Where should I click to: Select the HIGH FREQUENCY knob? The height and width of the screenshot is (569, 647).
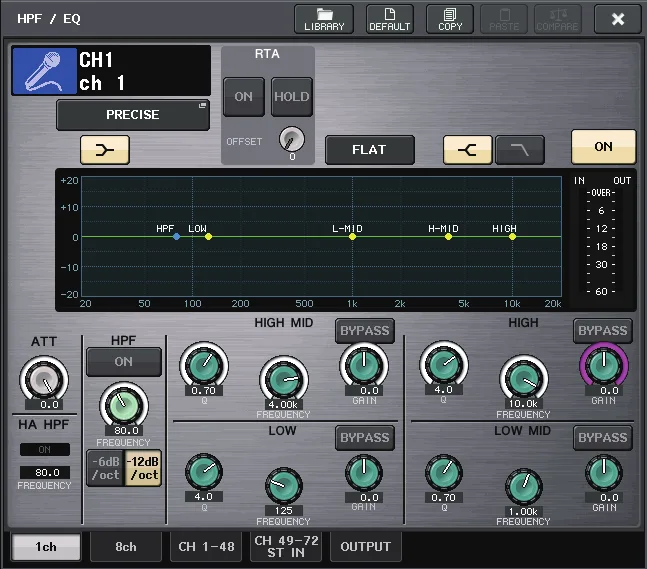point(524,379)
